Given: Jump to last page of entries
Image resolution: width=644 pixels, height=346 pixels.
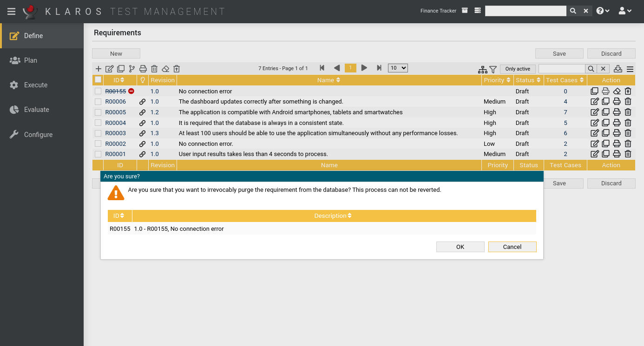Looking at the screenshot, I should click(379, 68).
